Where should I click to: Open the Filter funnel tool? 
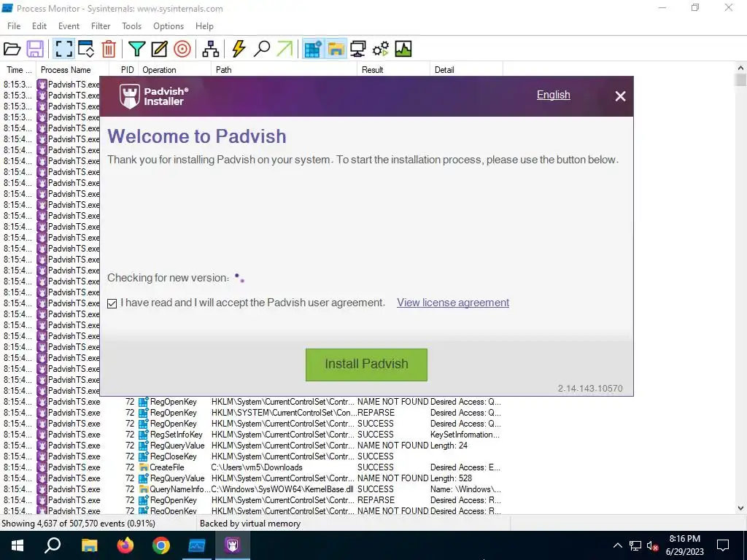(x=136, y=49)
